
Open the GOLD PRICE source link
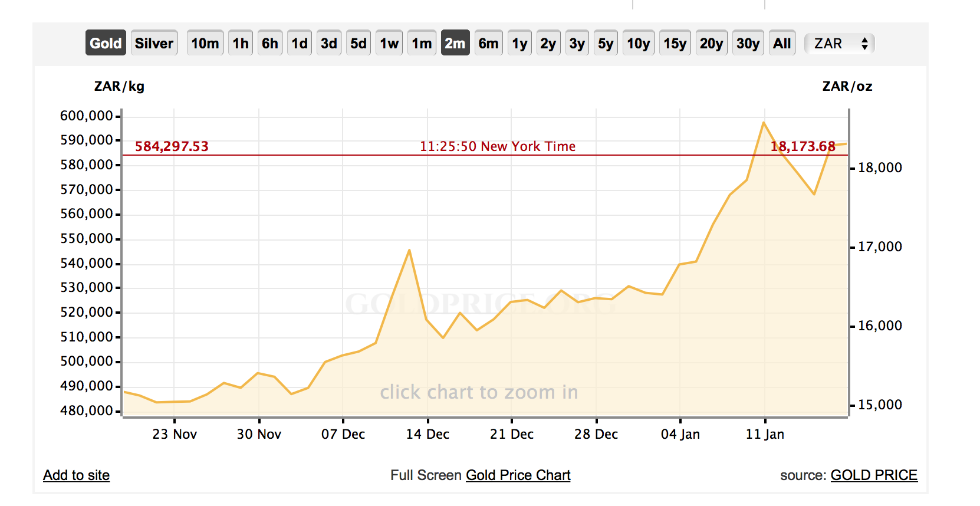click(874, 475)
